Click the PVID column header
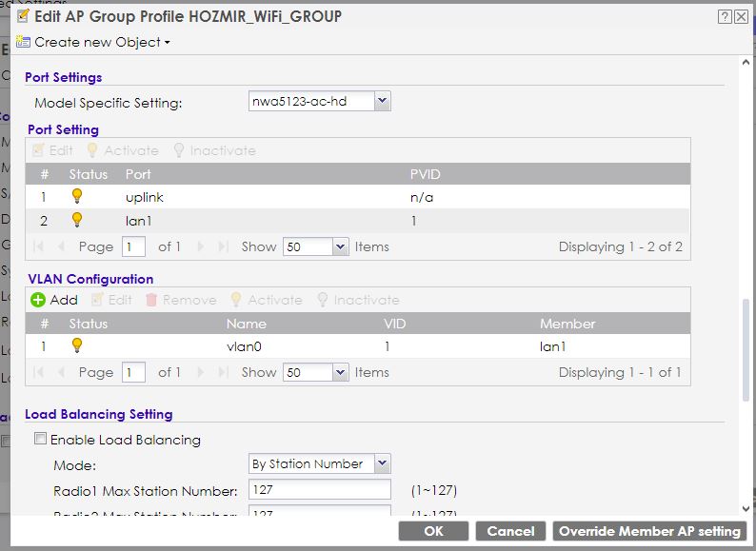The width and height of the screenshot is (756, 551). point(425,174)
